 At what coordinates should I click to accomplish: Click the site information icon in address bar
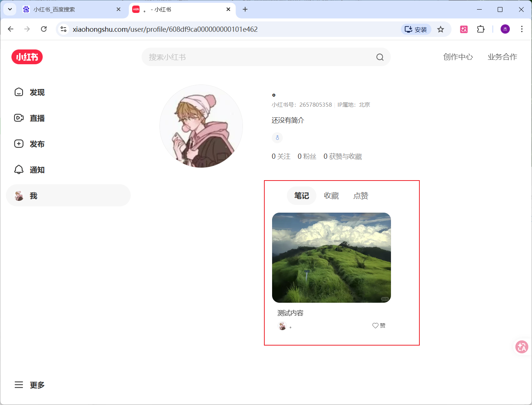click(x=64, y=29)
